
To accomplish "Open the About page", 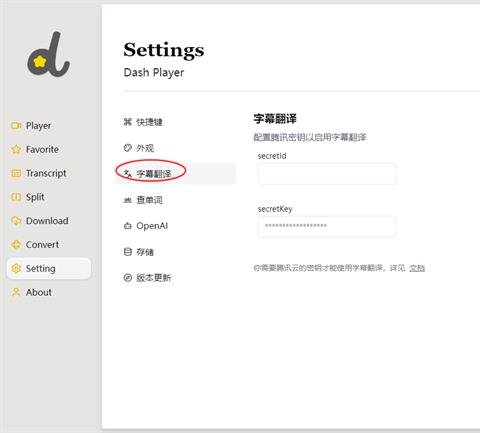I will coord(49,292).
